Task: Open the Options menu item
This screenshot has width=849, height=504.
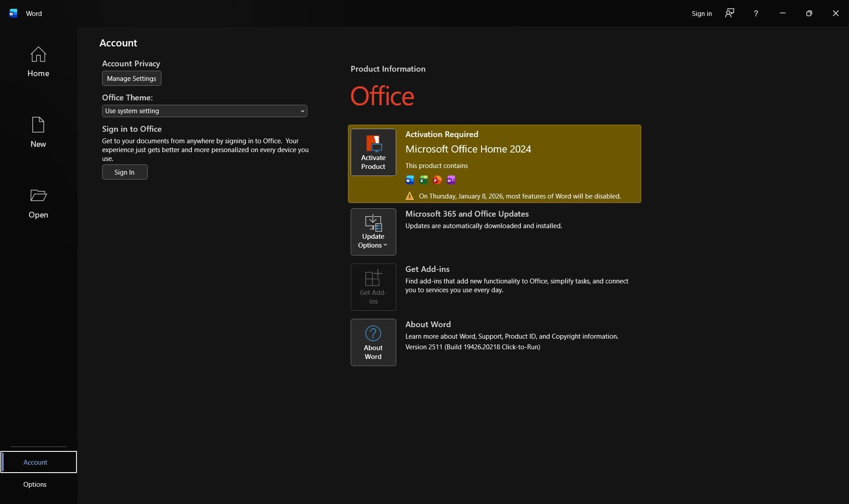Action: 35,484
